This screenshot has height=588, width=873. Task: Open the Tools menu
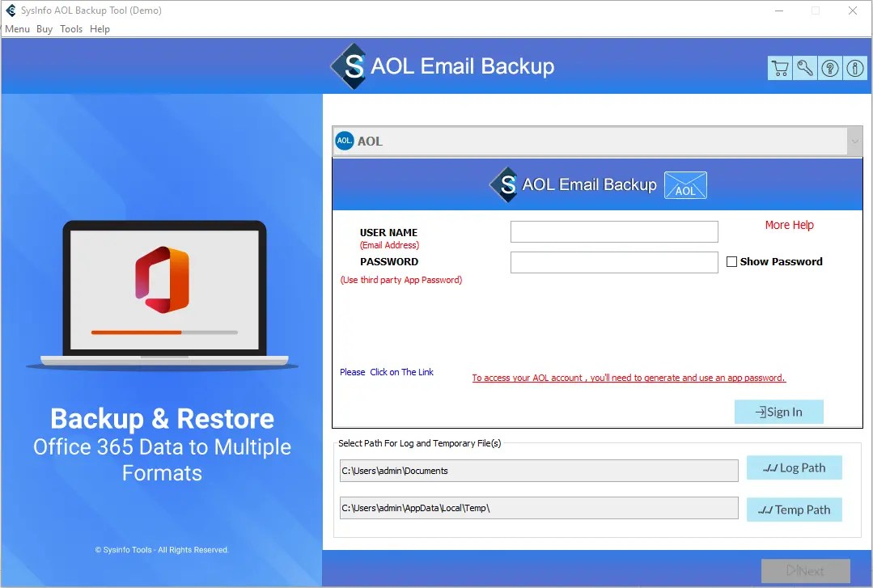[70, 28]
